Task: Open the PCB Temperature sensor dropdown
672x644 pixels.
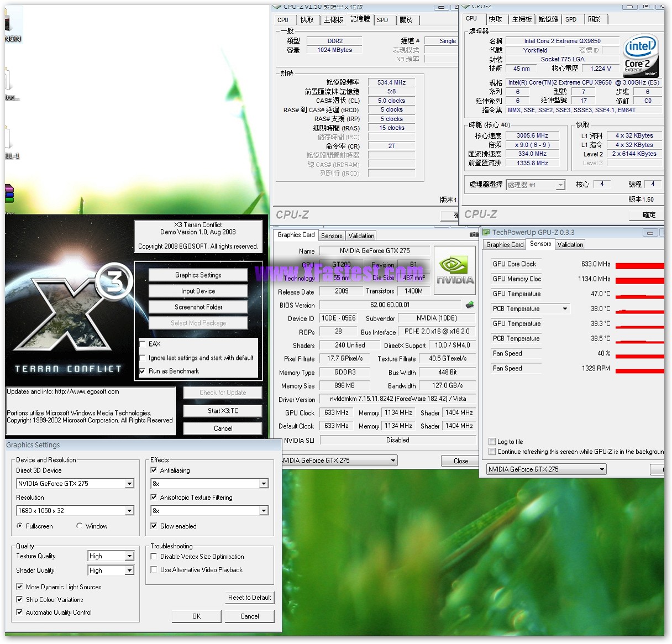Action: coord(565,309)
